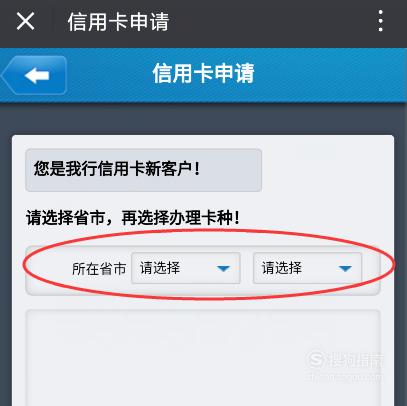Go back using the blue arrow button

pyautogui.click(x=34, y=75)
